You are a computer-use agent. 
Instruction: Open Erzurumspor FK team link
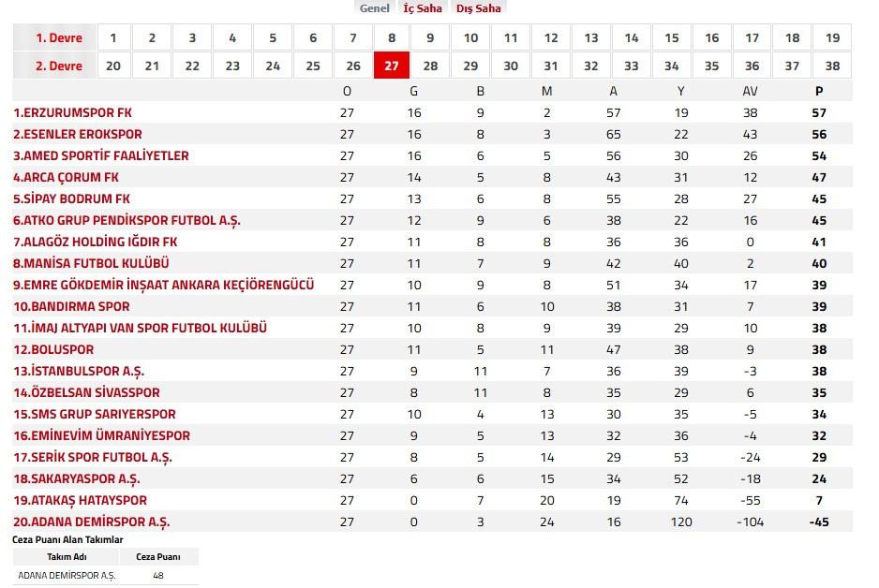click(x=72, y=112)
